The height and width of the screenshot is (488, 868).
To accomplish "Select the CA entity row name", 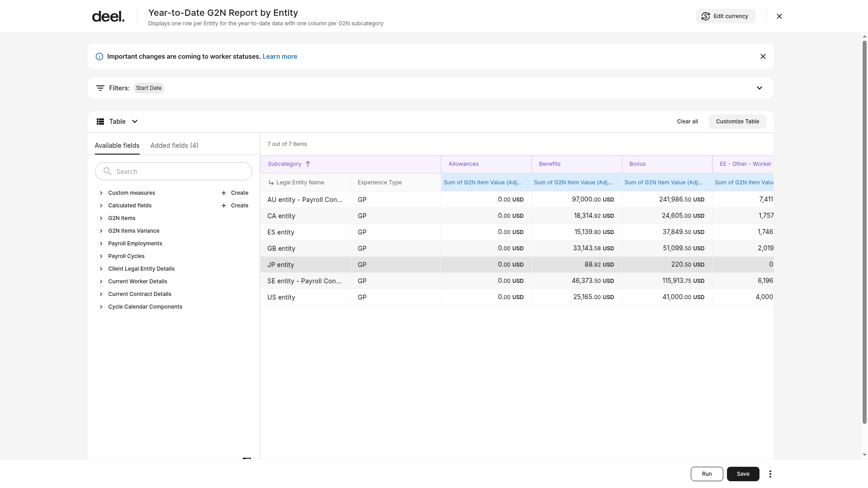I will [x=281, y=216].
